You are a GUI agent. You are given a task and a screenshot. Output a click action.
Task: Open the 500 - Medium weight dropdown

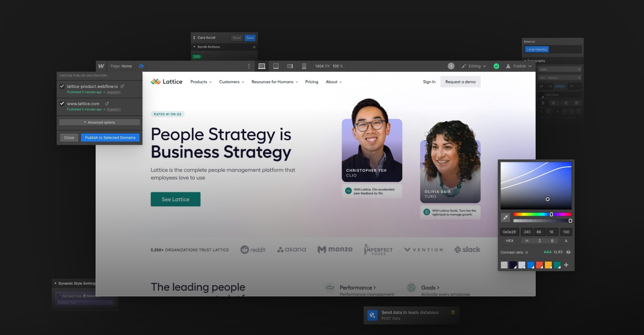click(560, 78)
